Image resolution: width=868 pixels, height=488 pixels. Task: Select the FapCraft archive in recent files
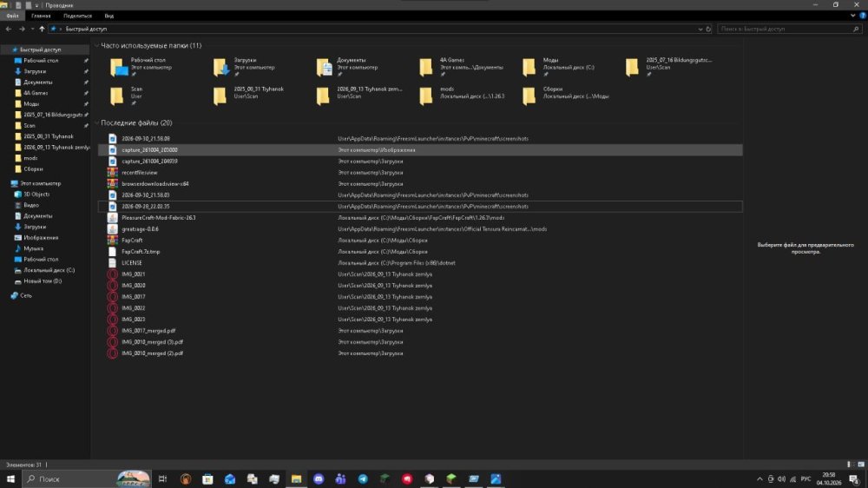point(132,241)
